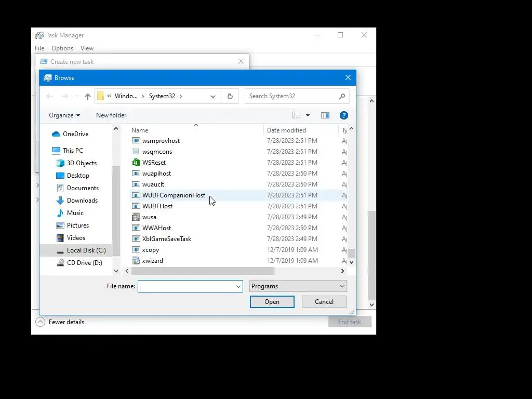Click the file list vertical scrollbar thumb
This screenshot has height=399, width=532.
(352, 253)
